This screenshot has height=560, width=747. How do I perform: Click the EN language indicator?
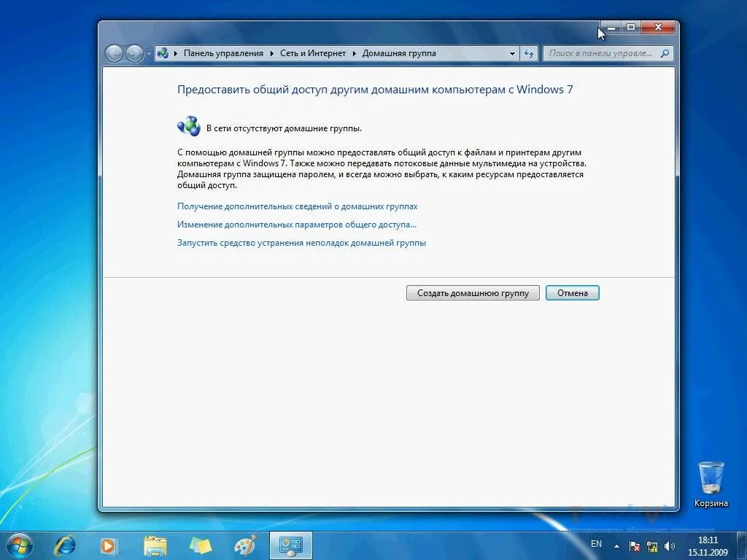tap(596, 544)
